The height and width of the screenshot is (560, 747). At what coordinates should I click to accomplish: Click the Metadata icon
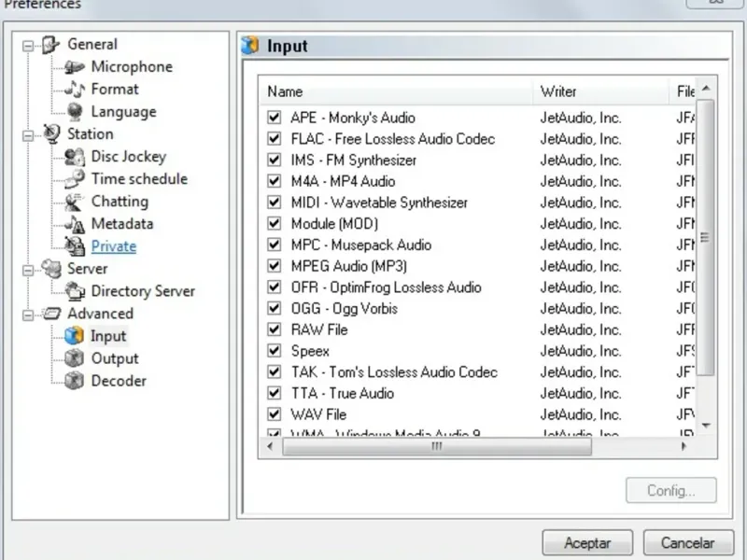tap(75, 224)
